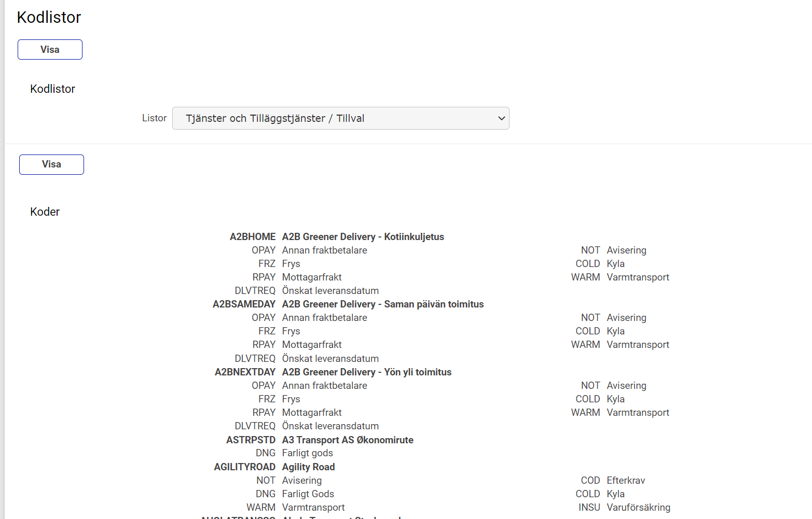Click Önskat leveransdatum under A2BHOME
812x519 pixels.
(331, 290)
